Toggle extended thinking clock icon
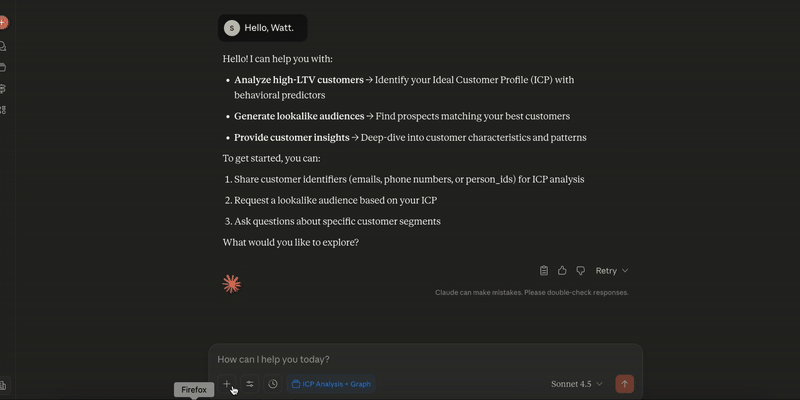This screenshot has width=800, height=400. [x=273, y=384]
